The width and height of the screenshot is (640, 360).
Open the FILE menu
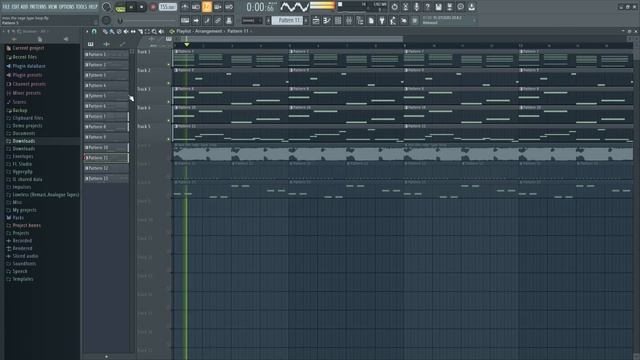(x=6, y=7)
